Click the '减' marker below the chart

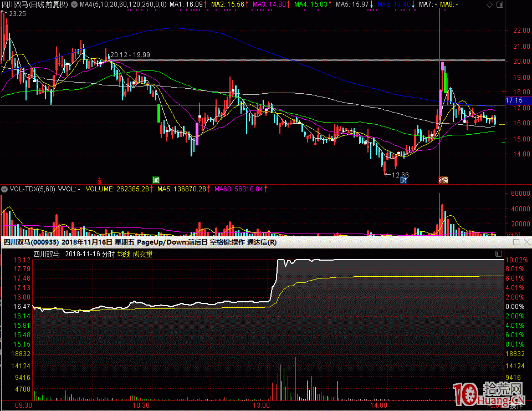[156, 180]
